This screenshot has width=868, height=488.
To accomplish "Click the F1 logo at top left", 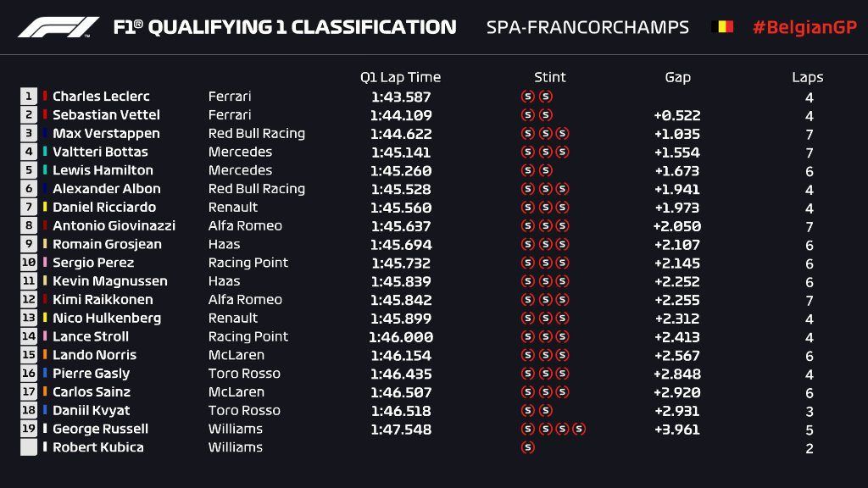I will coord(58,27).
